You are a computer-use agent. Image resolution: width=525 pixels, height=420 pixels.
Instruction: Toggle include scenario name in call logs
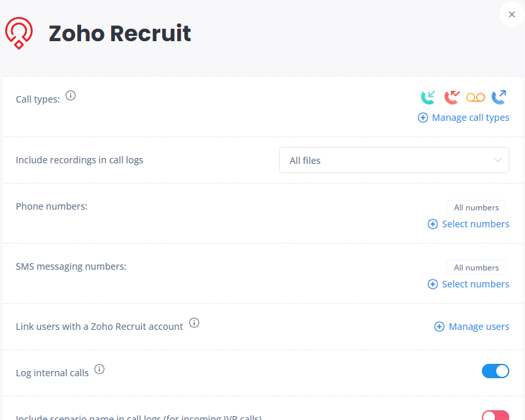(496, 415)
